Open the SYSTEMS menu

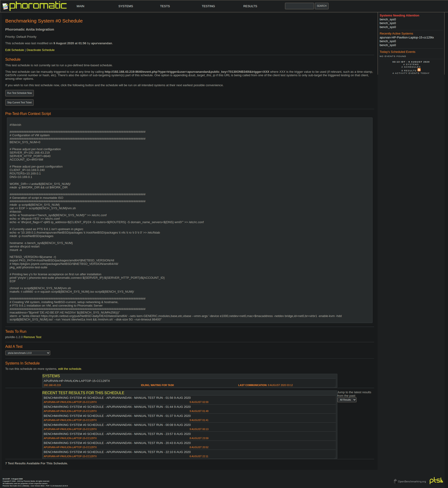pyautogui.click(x=125, y=6)
